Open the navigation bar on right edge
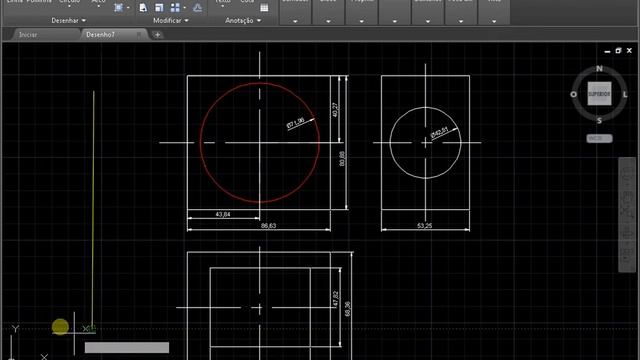The height and width of the screenshot is (360, 640). point(628,215)
